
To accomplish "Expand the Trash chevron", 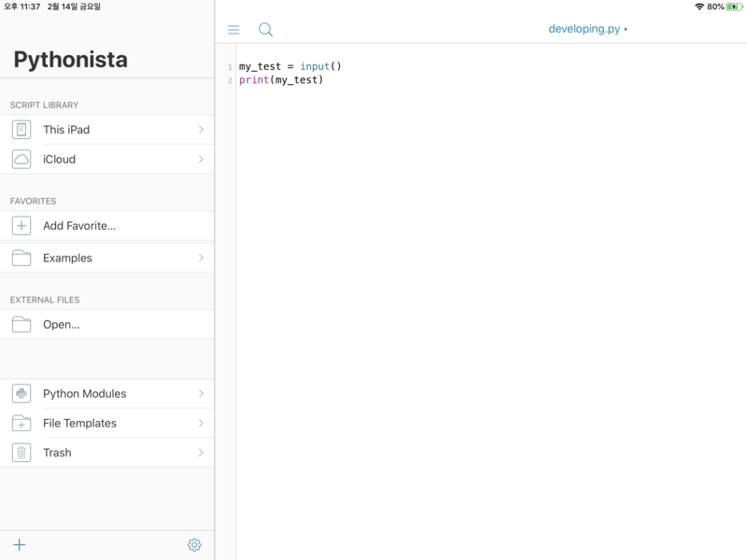I will pyautogui.click(x=201, y=453).
